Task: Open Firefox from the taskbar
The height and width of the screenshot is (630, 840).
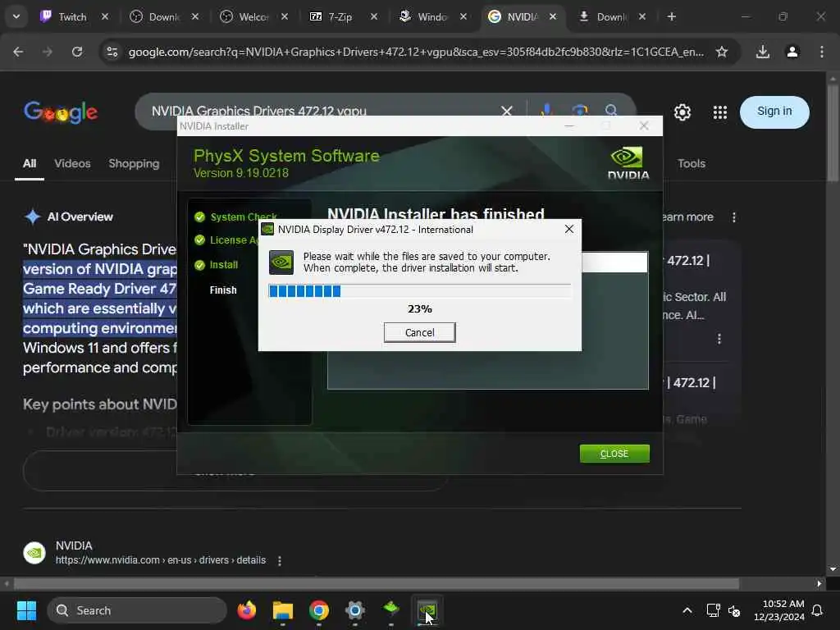Action: 246,610
